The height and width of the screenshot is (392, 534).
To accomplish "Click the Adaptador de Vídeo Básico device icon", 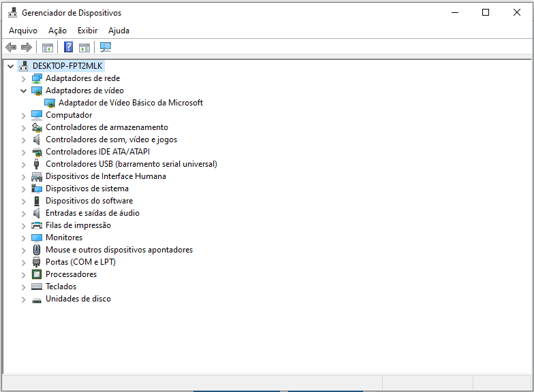I will 50,103.
